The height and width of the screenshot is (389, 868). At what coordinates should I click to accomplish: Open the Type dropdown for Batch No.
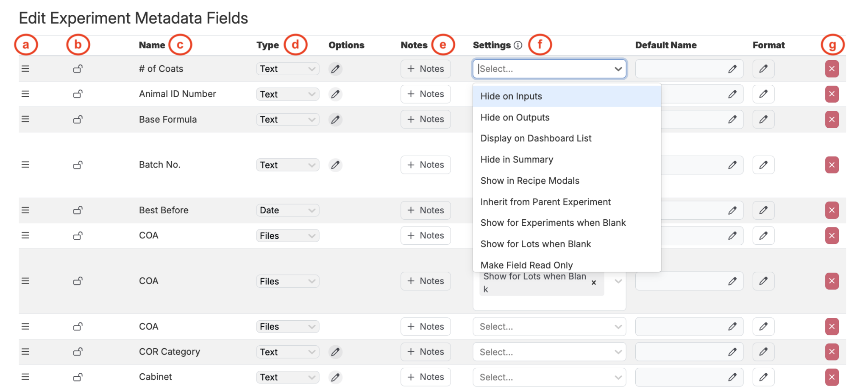tap(287, 165)
